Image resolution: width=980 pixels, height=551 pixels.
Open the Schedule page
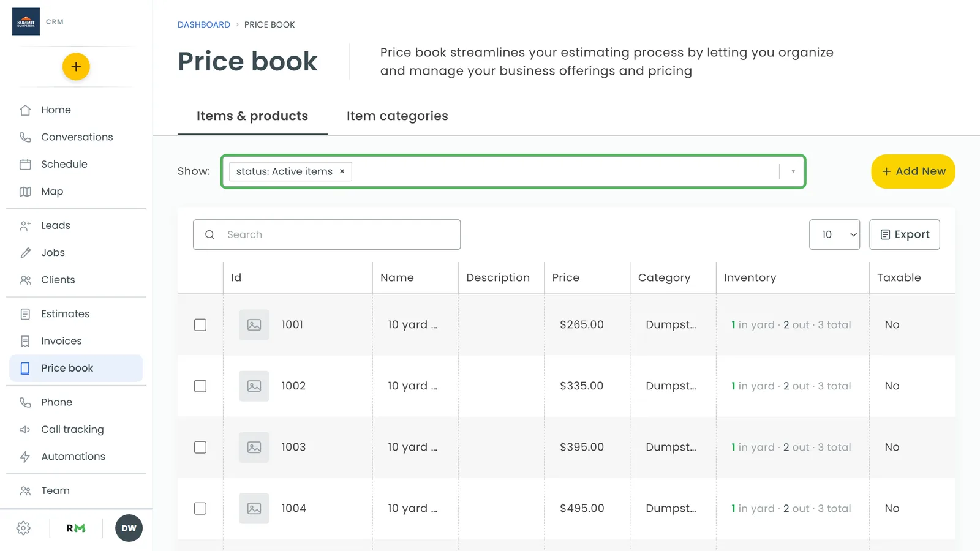tap(76, 164)
